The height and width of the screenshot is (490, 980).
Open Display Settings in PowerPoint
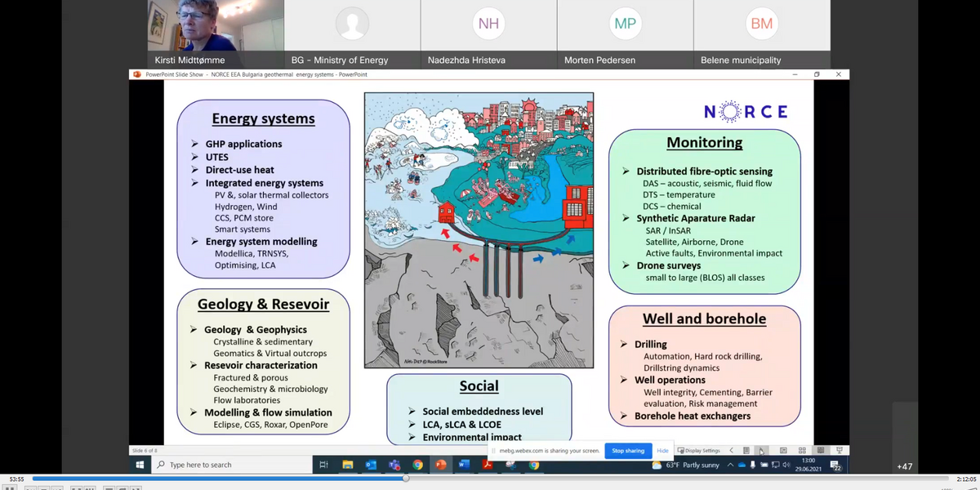coord(699,450)
